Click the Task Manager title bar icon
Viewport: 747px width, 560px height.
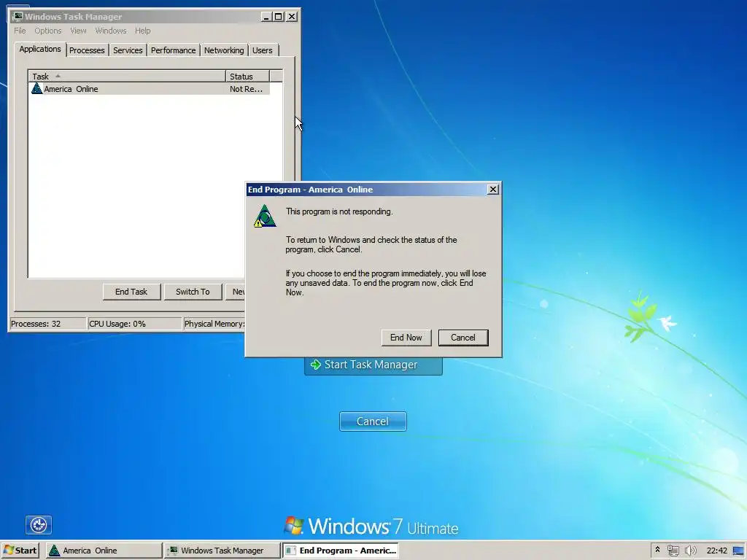click(x=18, y=17)
